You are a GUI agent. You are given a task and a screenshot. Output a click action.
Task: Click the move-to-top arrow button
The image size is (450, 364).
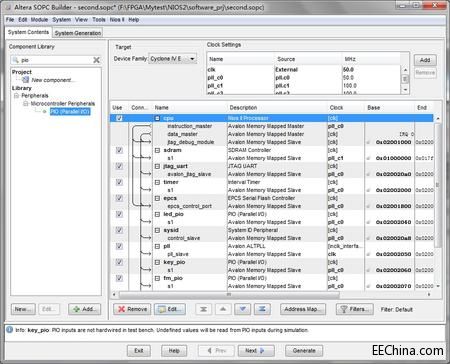203,309
